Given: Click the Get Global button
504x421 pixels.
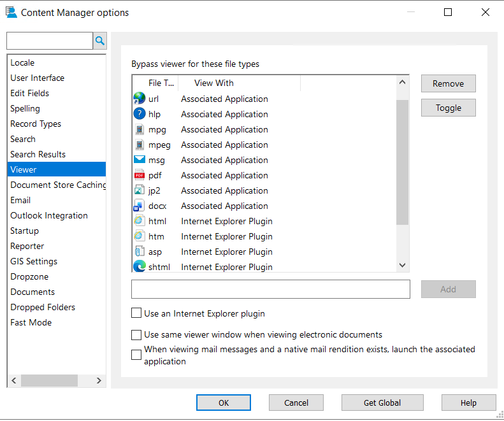Looking at the screenshot, I should [382, 403].
